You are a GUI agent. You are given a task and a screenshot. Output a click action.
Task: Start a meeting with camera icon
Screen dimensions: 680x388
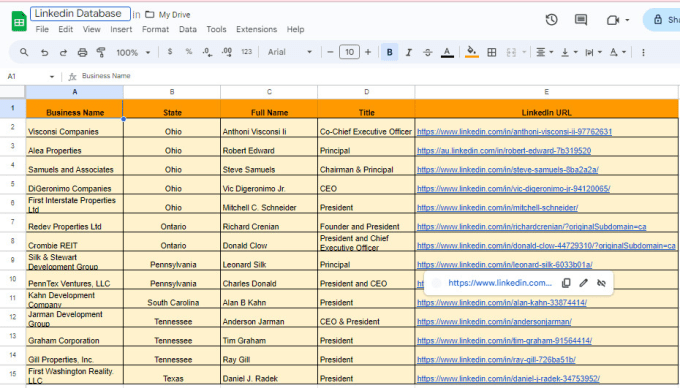click(612, 20)
